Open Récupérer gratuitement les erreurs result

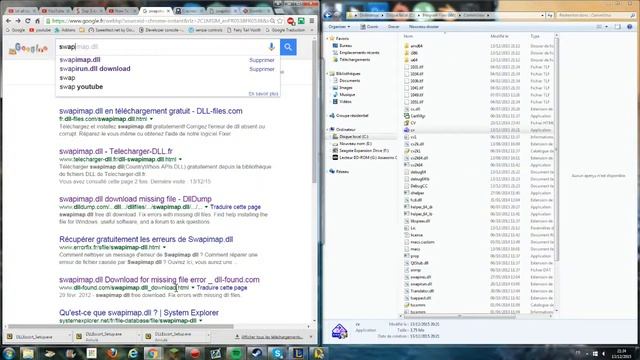coord(146,240)
